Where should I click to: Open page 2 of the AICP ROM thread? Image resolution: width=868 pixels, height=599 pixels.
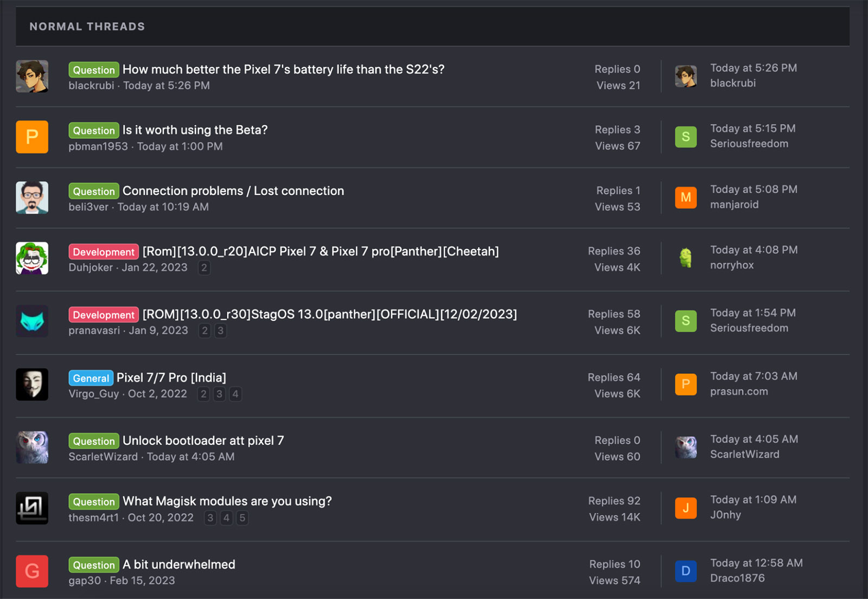204,268
